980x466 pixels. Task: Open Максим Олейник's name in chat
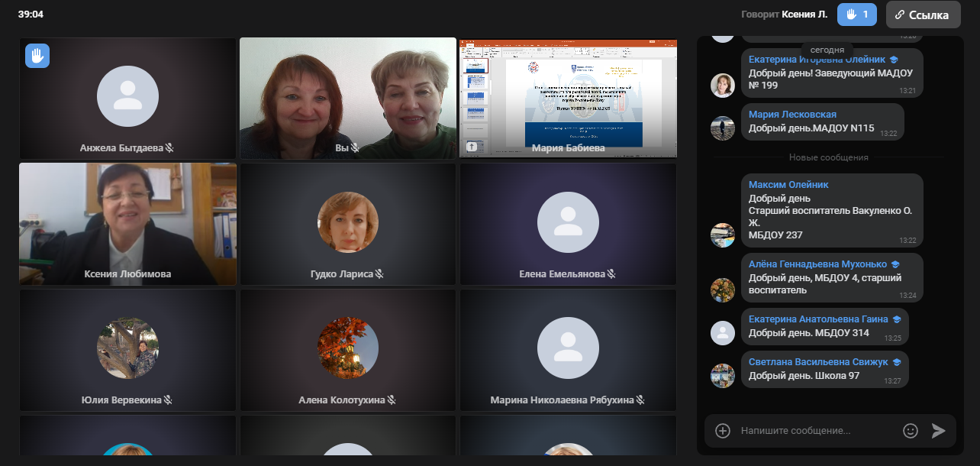pyautogui.click(x=788, y=185)
